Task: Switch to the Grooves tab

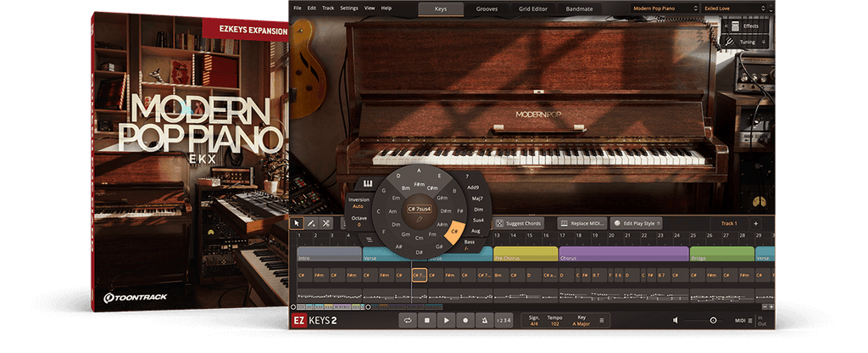Action: point(487,8)
